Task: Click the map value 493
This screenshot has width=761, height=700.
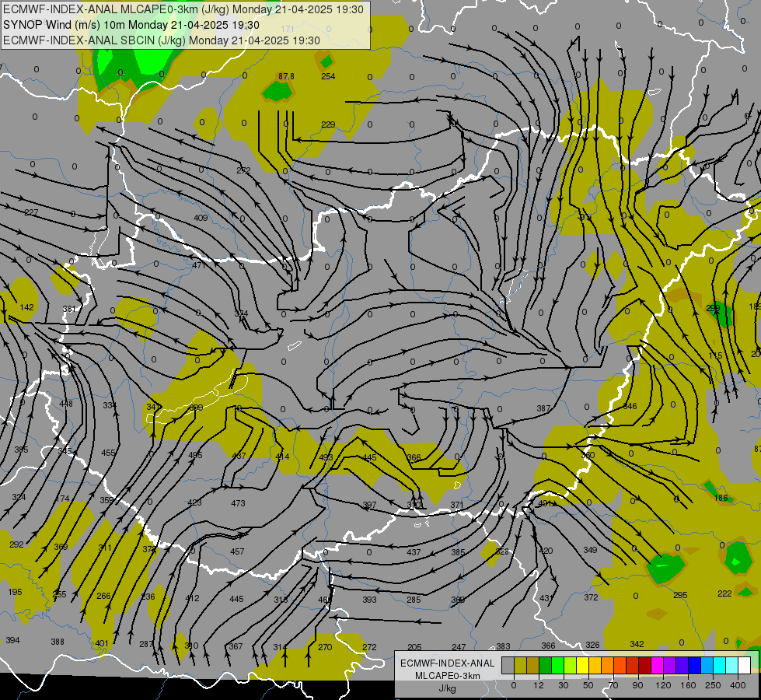Action: pyautogui.click(x=326, y=457)
